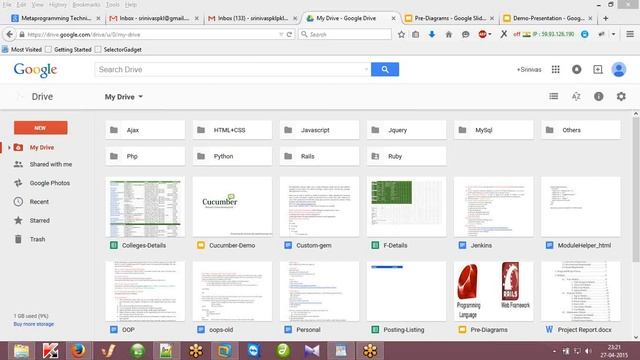Open the AZ sort options icon
This screenshot has width=640, height=360.
tap(576, 96)
